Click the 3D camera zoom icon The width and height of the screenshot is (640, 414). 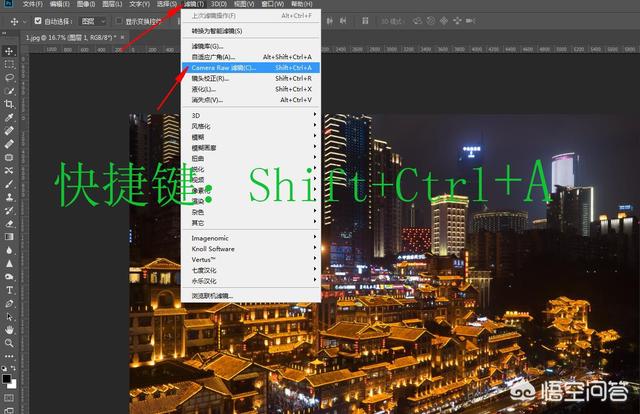[471, 20]
